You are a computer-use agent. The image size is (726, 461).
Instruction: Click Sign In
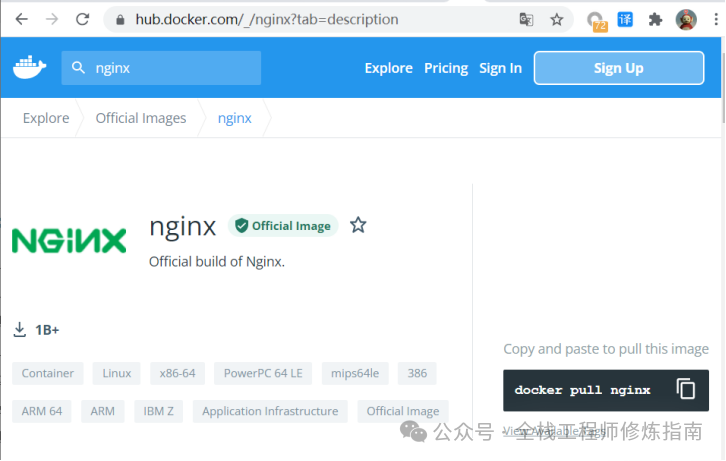[500, 68]
